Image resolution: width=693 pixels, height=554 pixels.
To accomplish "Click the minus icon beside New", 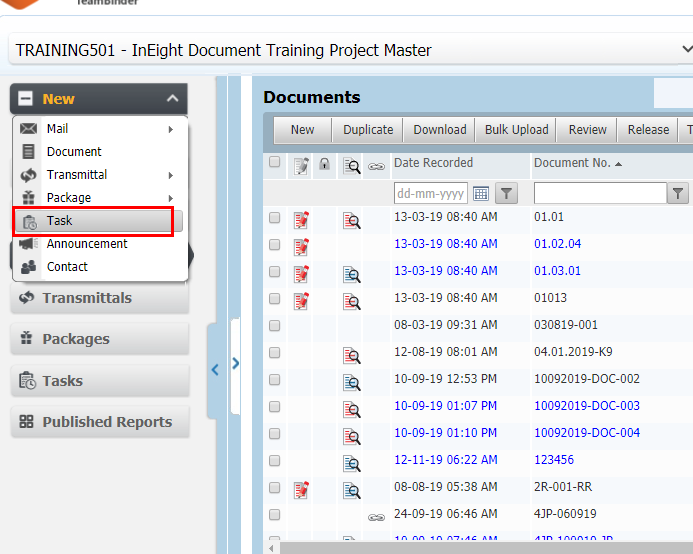I will 25,98.
